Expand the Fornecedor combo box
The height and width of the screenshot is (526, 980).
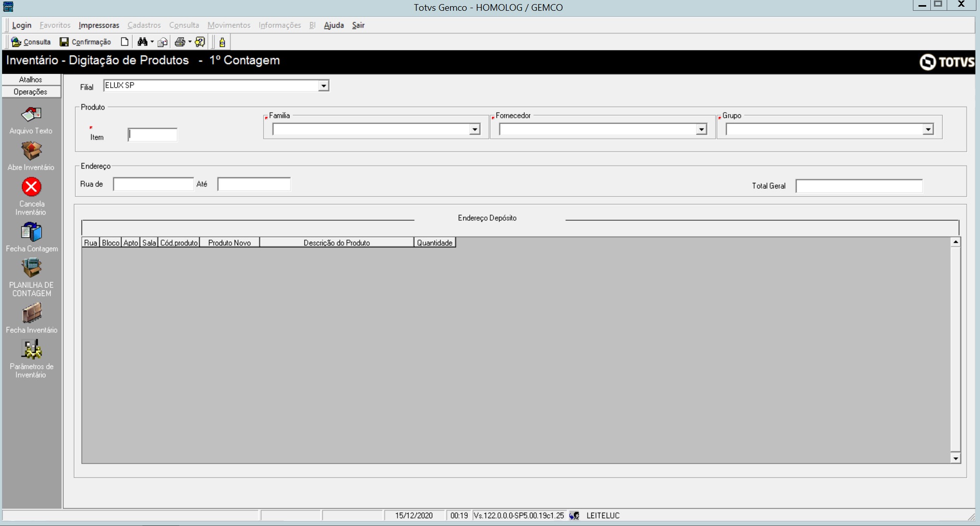click(x=701, y=130)
